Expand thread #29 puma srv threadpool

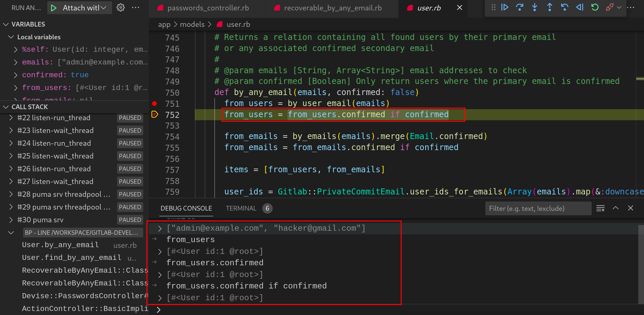click(11, 207)
